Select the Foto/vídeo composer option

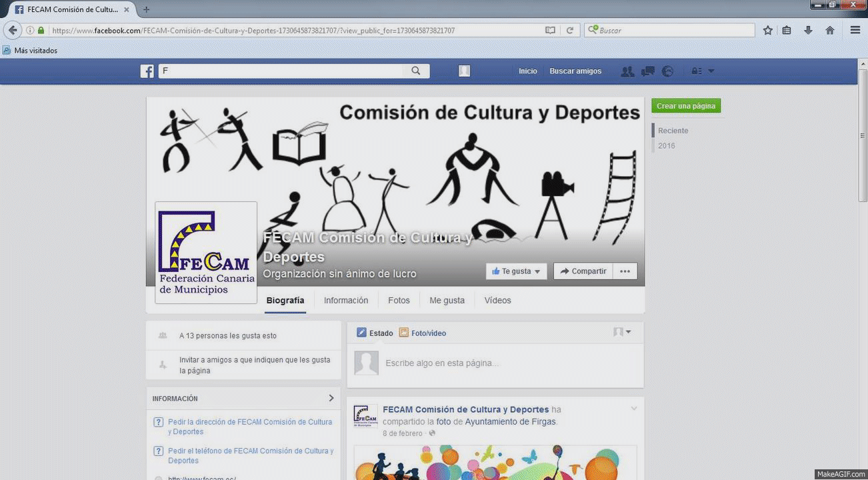point(423,333)
